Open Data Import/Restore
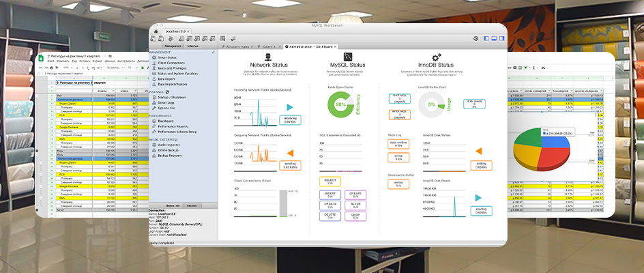Image resolution: width=644 pixels, height=273 pixels. tap(169, 84)
